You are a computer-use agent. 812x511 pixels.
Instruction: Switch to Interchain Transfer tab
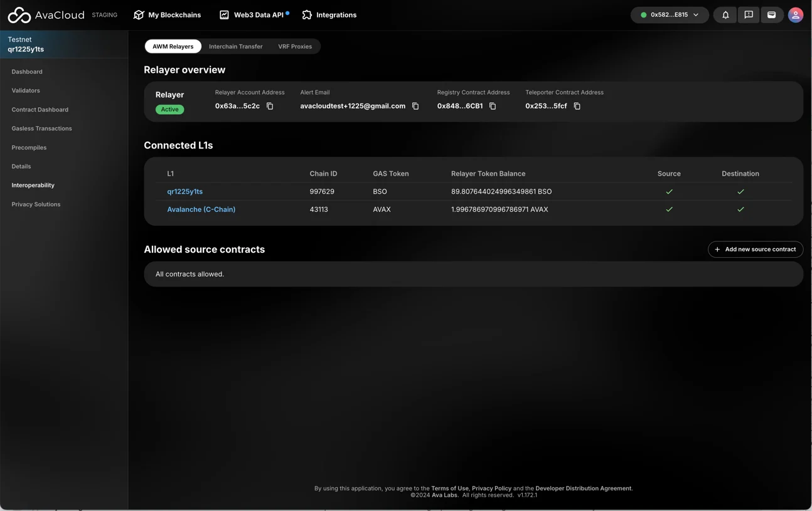236,46
